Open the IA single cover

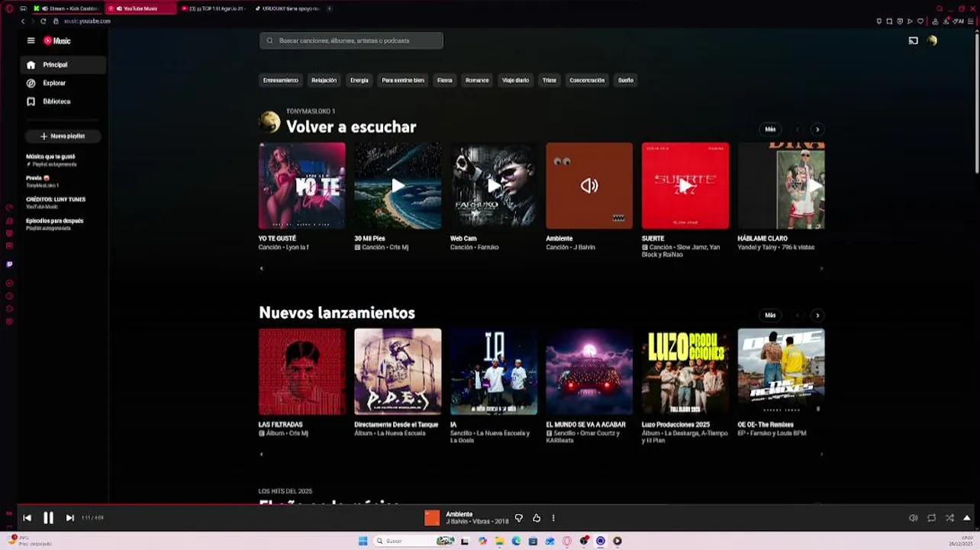coord(494,372)
